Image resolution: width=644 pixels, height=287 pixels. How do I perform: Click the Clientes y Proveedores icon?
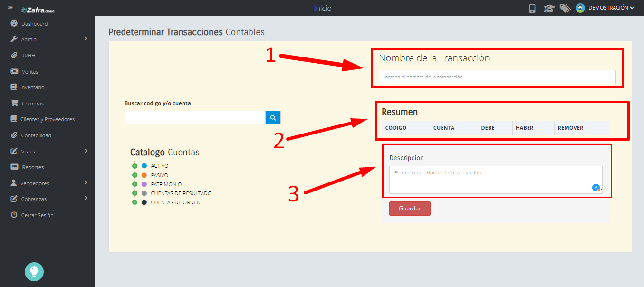coord(13,119)
